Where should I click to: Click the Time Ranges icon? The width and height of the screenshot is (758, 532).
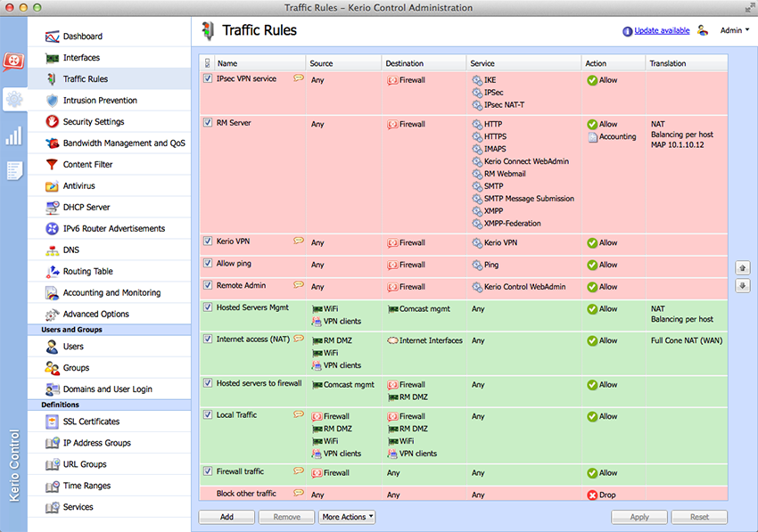[x=52, y=486]
